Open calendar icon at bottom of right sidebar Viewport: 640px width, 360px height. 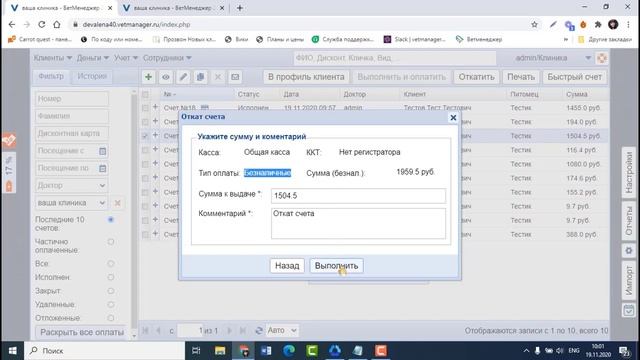tap(629, 311)
